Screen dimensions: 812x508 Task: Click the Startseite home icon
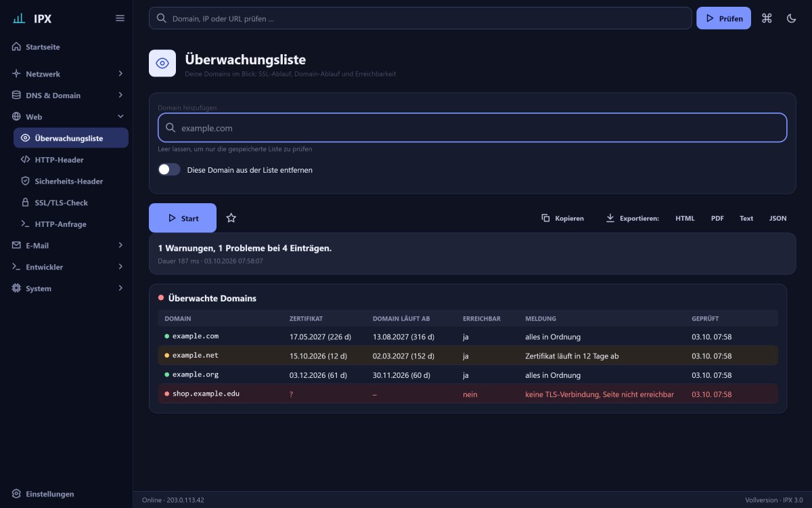pos(16,47)
